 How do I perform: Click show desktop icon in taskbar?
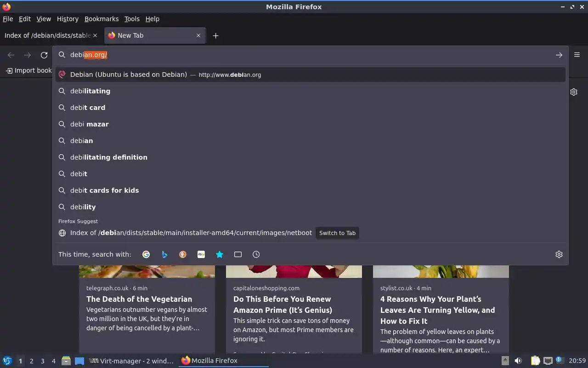pyautogui.click(x=79, y=361)
